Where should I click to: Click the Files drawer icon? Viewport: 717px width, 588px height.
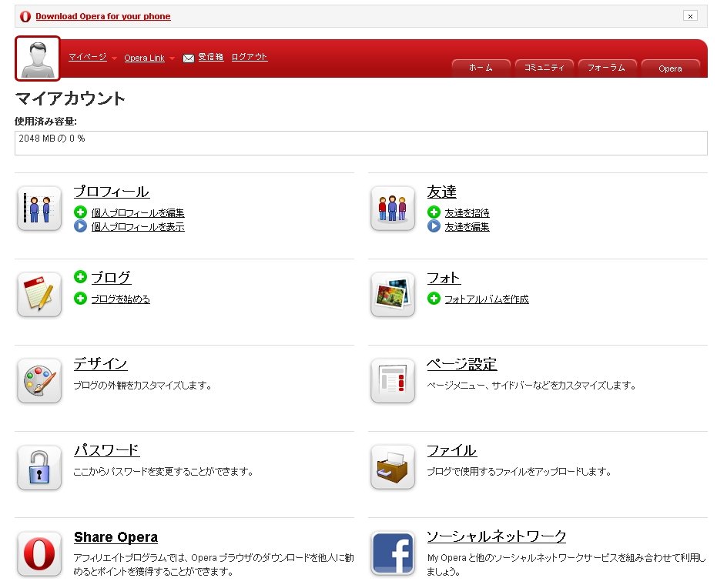click(392, 467)
